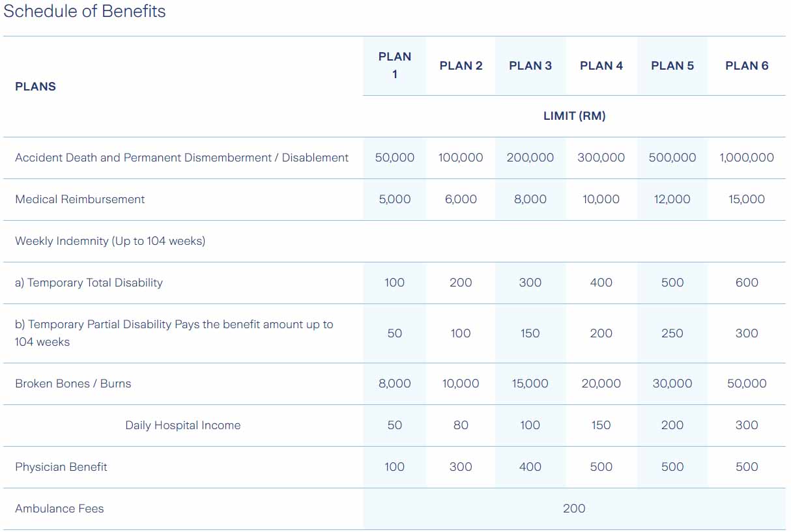
Task: Select the Ambulance Fees value 200
Action: point(573,509)
